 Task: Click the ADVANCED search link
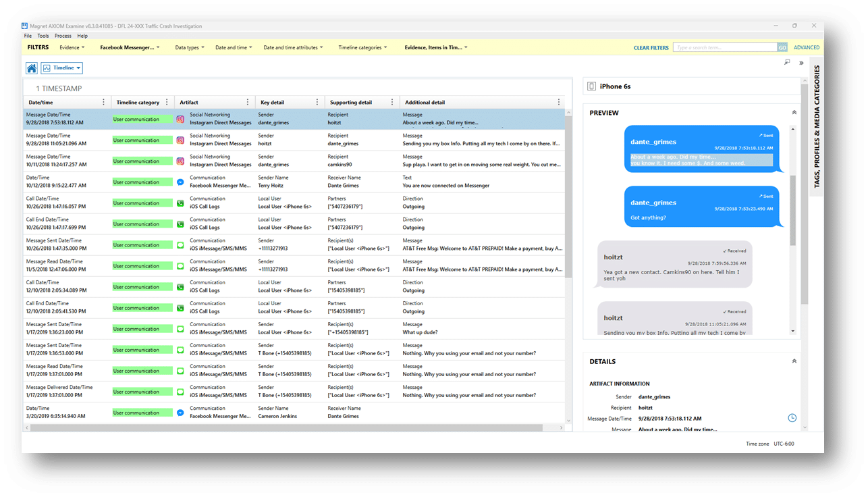tap(806, 48)
